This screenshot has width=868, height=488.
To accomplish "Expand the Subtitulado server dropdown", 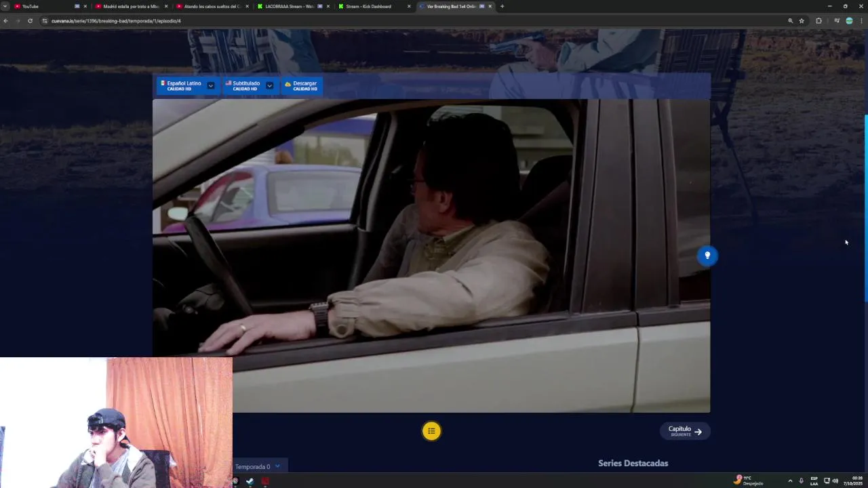I will 269,85.
